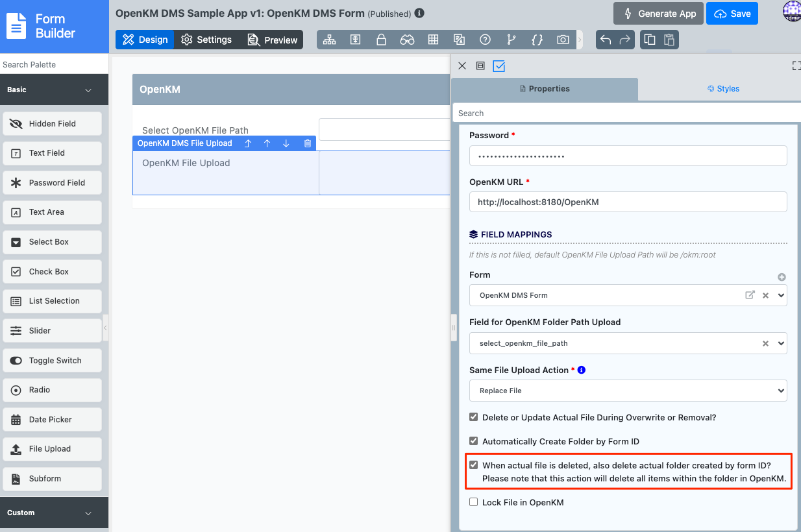801x532 pixels.
Task: Switch to the Styles tab
Action: [723, 89]
